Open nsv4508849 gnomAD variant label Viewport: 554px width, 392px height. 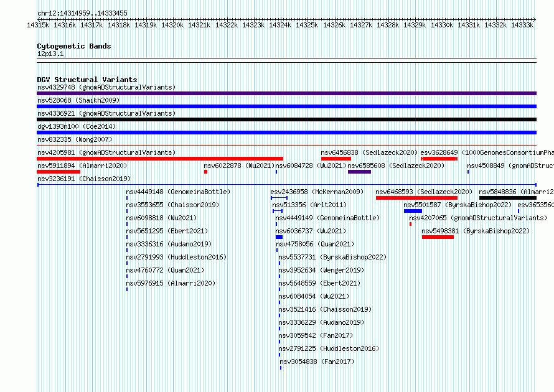click(x=510, y=166)
